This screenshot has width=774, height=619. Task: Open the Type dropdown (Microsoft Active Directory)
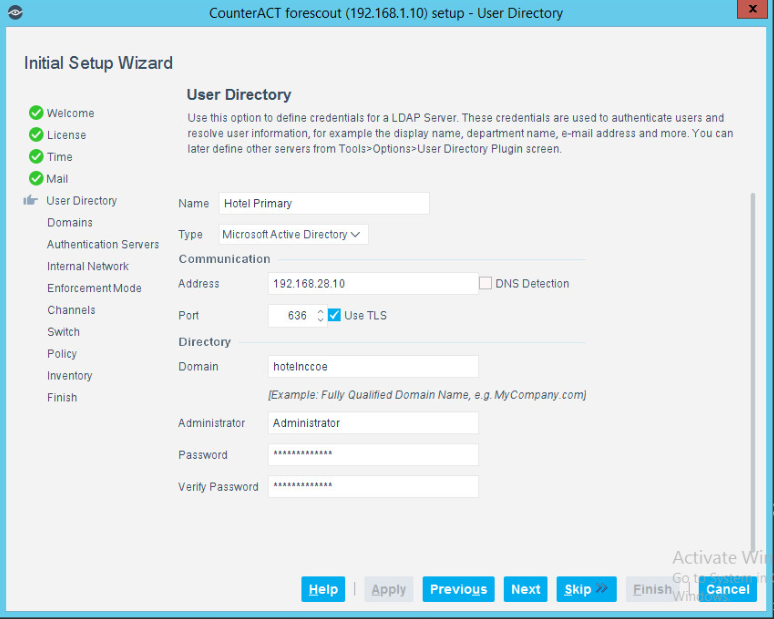[x=293, y=234]
